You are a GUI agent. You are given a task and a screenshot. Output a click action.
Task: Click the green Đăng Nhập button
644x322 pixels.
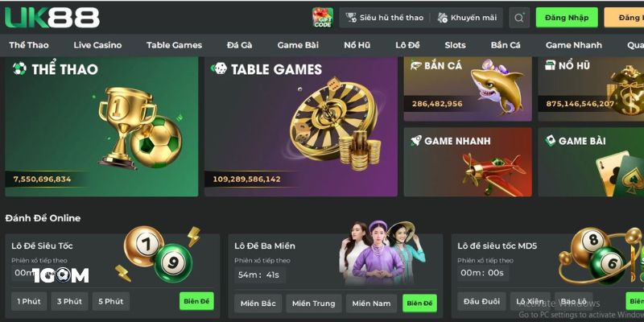tap(567, 18)
